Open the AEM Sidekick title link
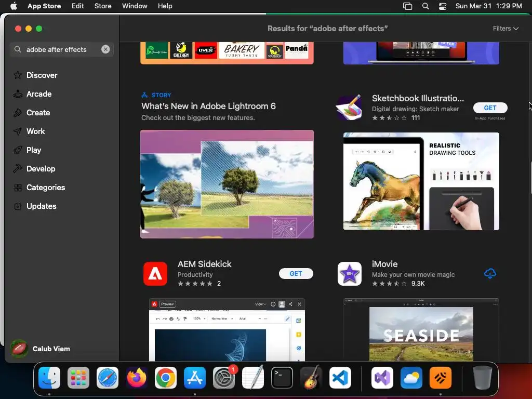 coord(204,264)
